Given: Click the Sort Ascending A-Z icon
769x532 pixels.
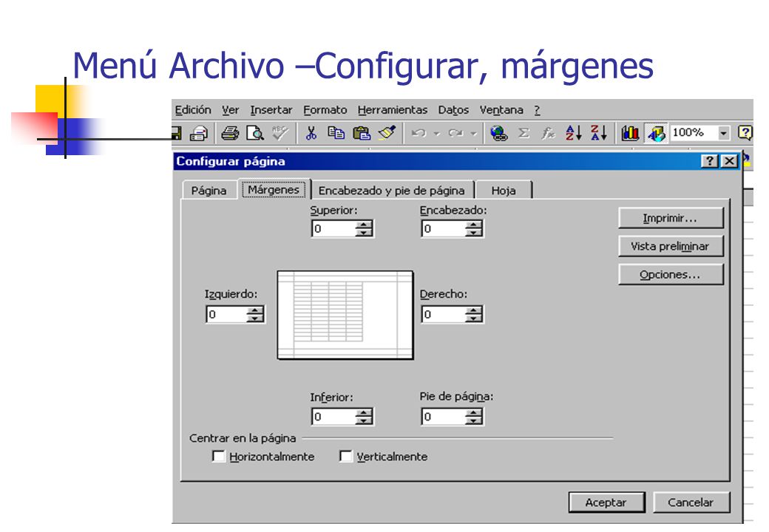Looking at the screenshot, I should pyautogui.click(x=573, y=133).
